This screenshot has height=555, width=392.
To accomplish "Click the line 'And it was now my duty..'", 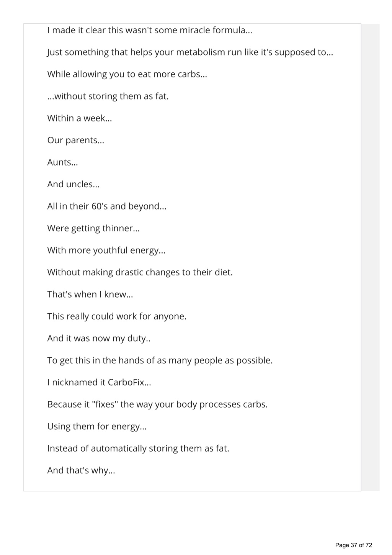I will coord(99,338).
